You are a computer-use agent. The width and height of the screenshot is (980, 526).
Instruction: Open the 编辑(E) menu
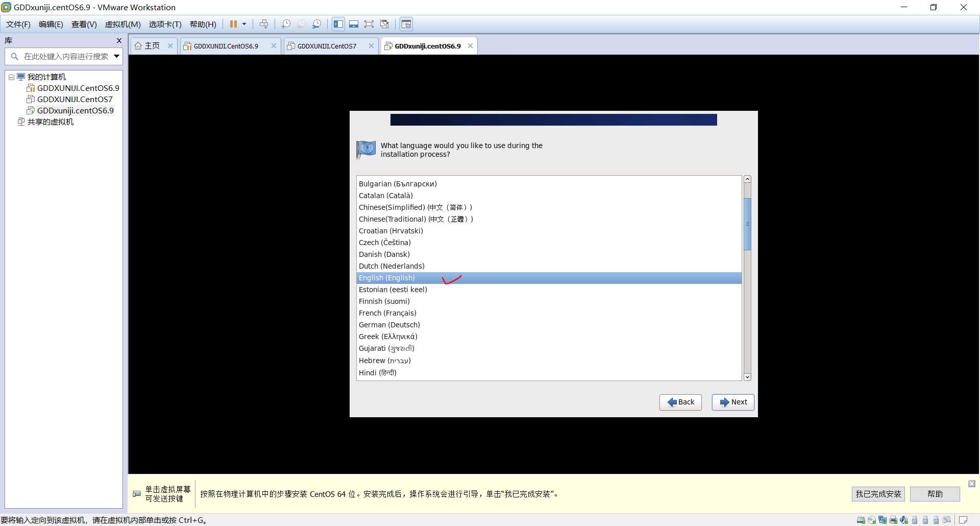tap(51, 25)
